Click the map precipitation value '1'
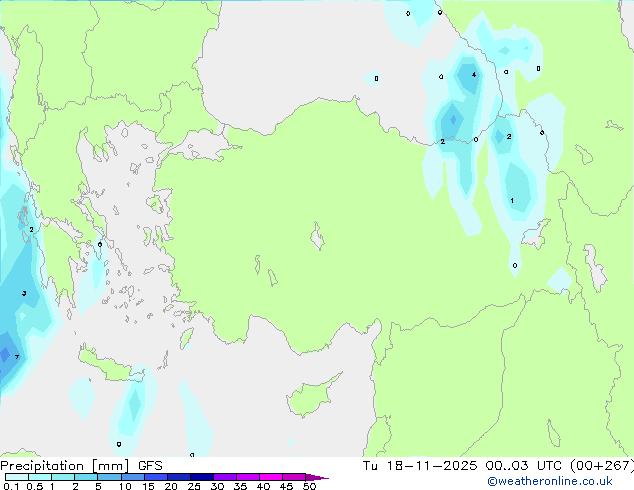The image size is (634, 490). [x=512, y=201]
